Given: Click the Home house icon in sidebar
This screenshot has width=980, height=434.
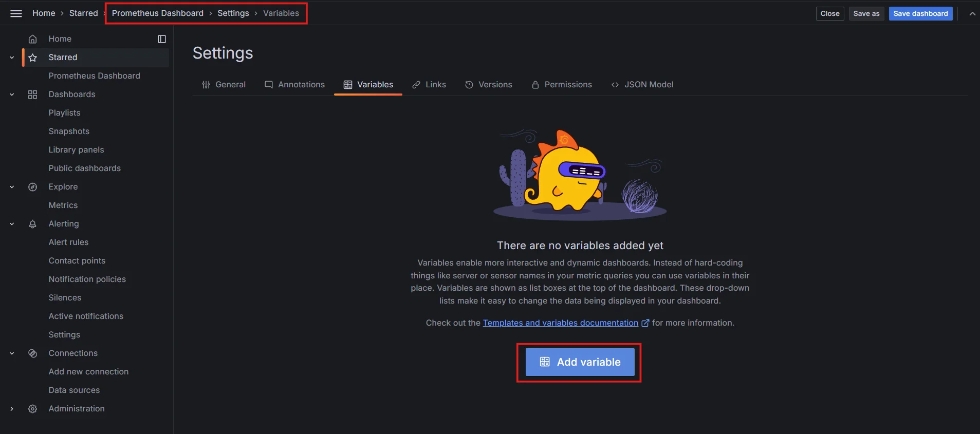Looking at the screenshot, I should click(x=32, y=39).
